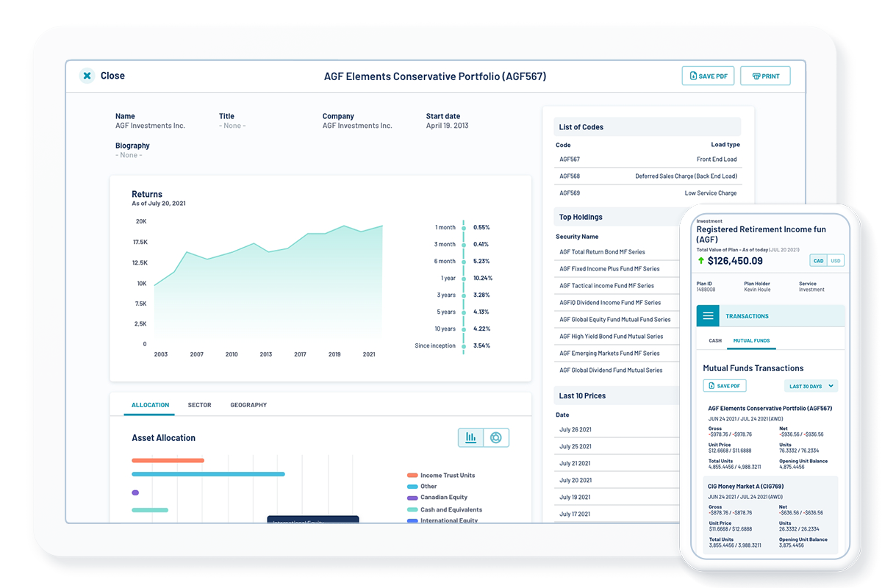Switch to the Geography tab
Screen dimensions: 882x588
[248, 405]
